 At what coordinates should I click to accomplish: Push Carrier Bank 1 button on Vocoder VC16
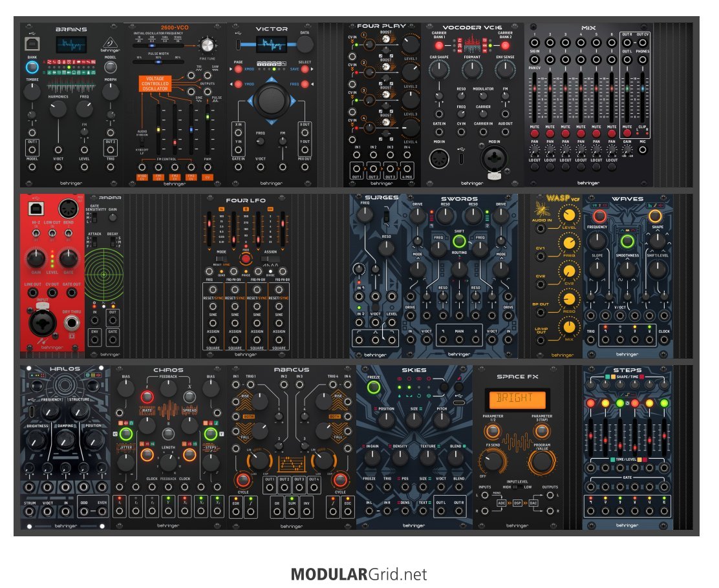point(439,46)
